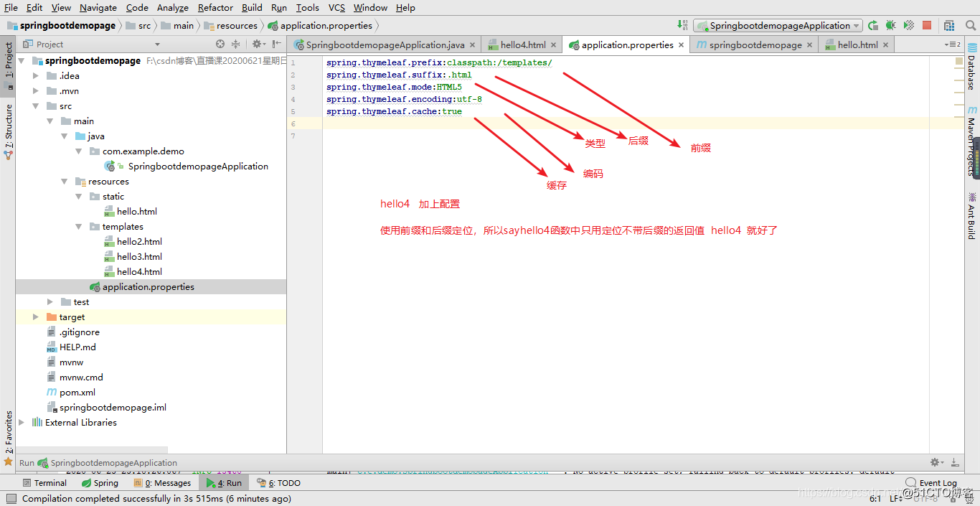Collapse the springbootdemopage root node
980x506 pixels.
(22, 60)
